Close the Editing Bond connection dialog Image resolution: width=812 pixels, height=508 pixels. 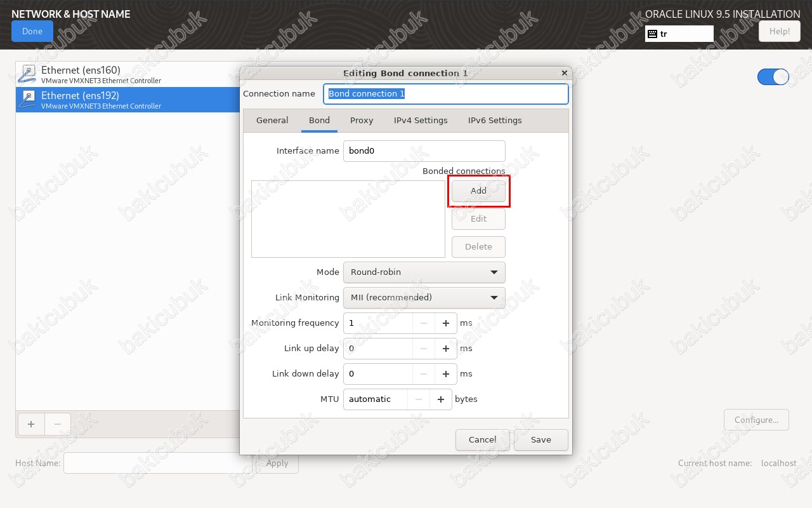[x=564, y=73]
